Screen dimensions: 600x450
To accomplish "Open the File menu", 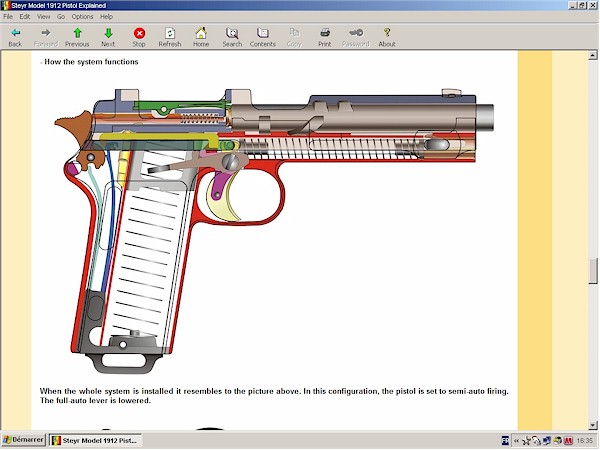I will tap(8, 16).
